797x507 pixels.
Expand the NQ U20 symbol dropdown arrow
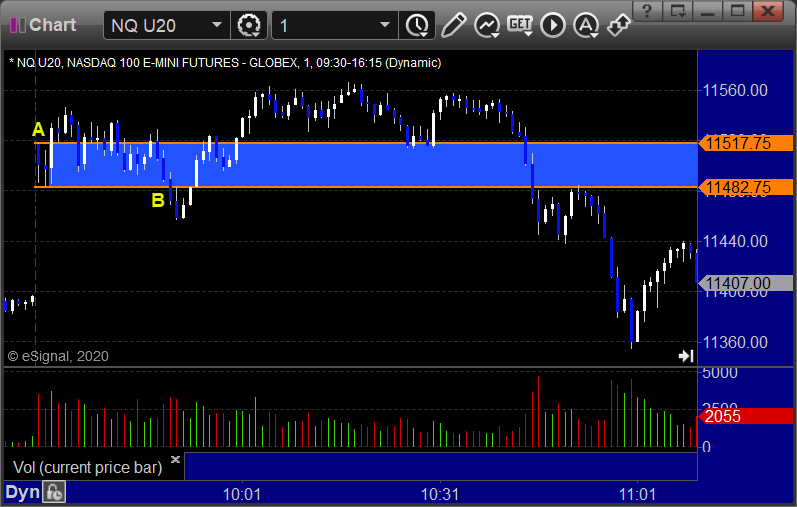217,25
